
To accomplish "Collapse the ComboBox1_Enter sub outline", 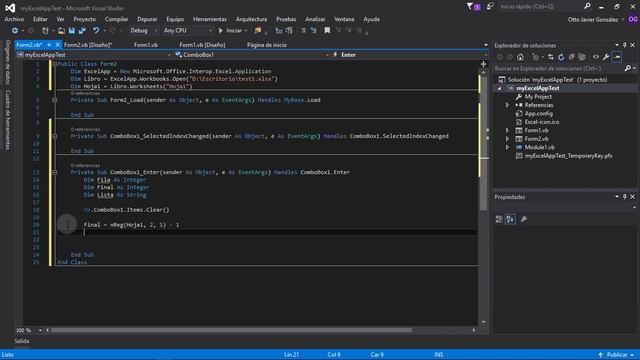I will 54,172.
